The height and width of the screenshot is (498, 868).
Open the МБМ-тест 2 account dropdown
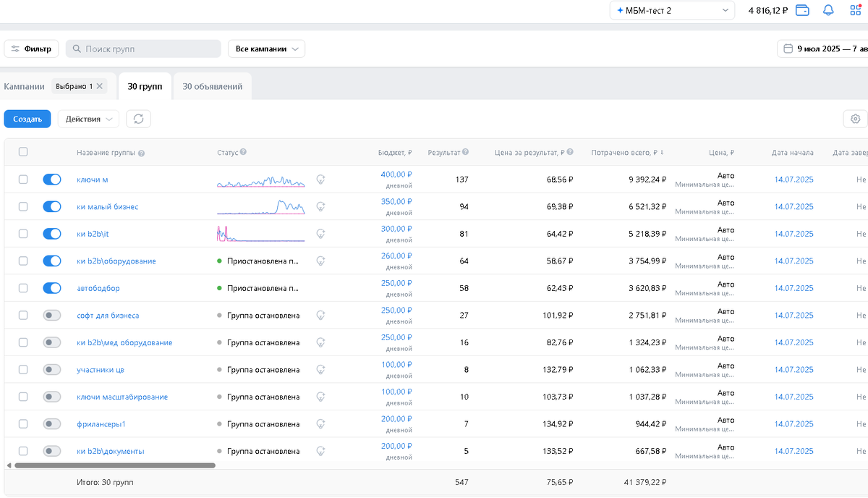pyautogui.click(x=673, y=10)
